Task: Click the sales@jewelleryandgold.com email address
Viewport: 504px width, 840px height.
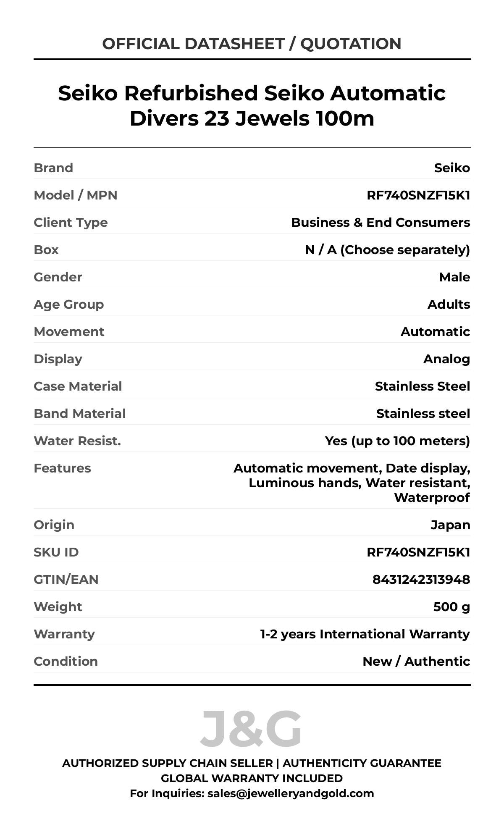Action: (290, 793)
